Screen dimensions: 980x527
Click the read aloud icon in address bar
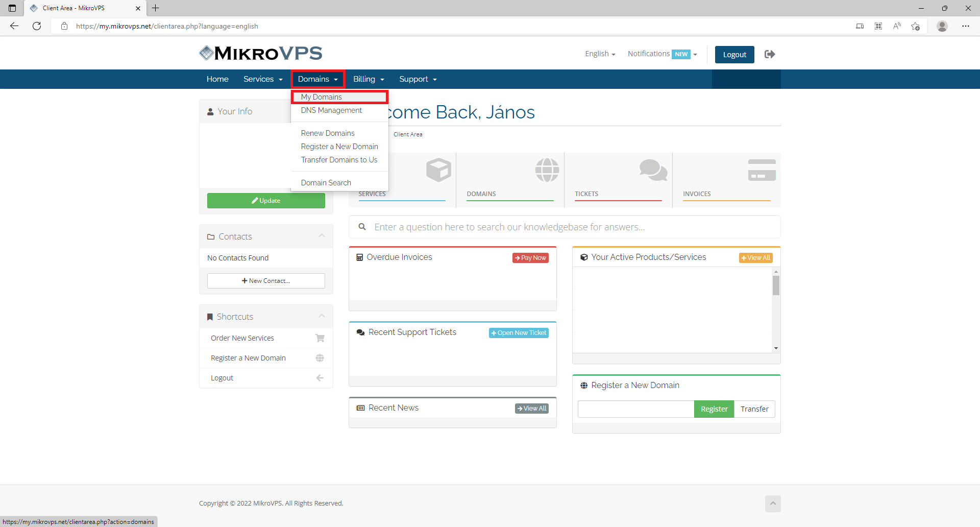point(897,26)
